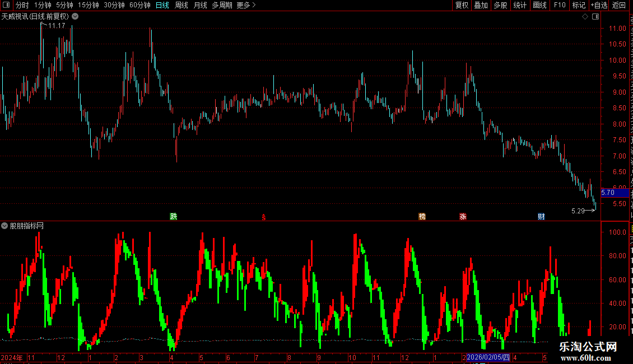Switch to 周线 weekly chart
The height and width of the screenshot is (364, 633).
click(x=181, y=5)
